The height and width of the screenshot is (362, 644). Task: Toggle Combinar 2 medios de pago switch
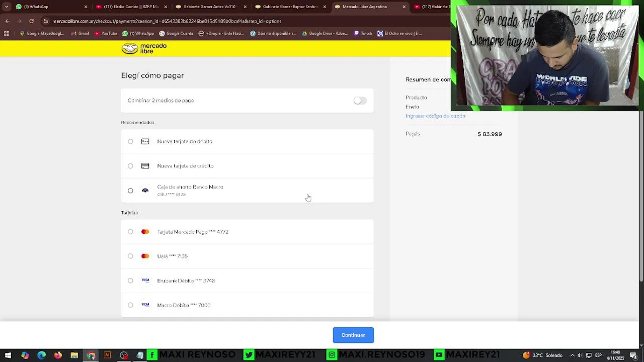(360, 101)
